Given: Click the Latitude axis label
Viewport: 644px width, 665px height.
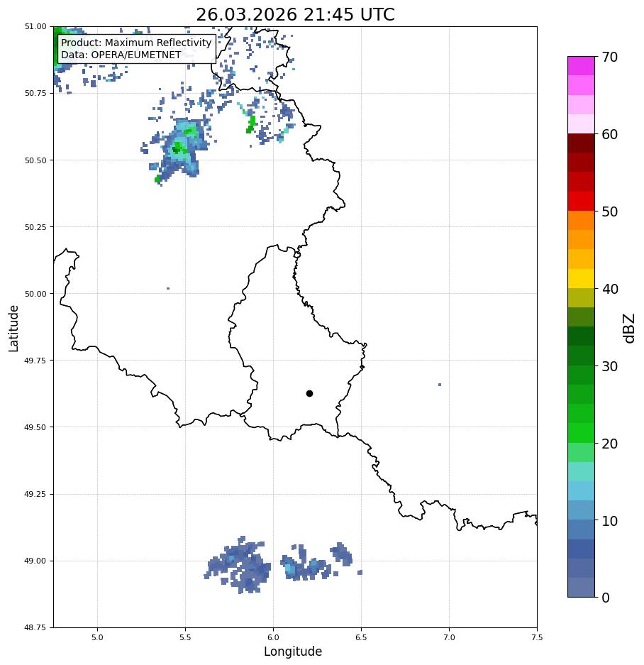Looking at the screenshot, I should pos(13,329).
